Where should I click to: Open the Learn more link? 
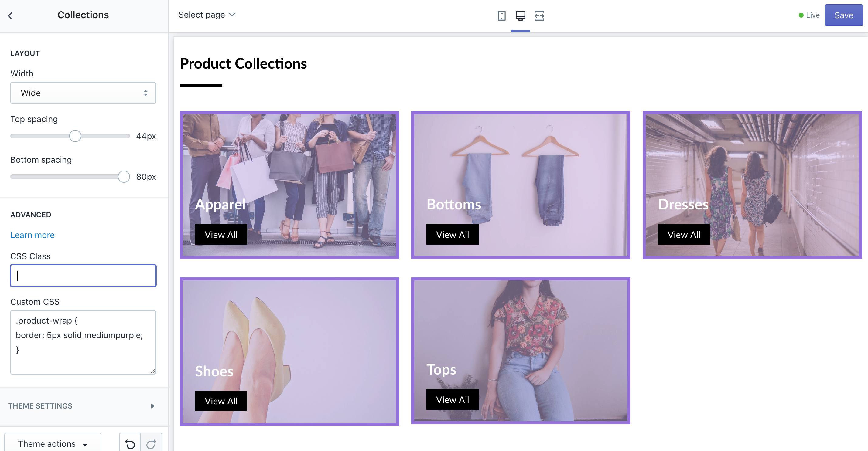pos(32,235)
